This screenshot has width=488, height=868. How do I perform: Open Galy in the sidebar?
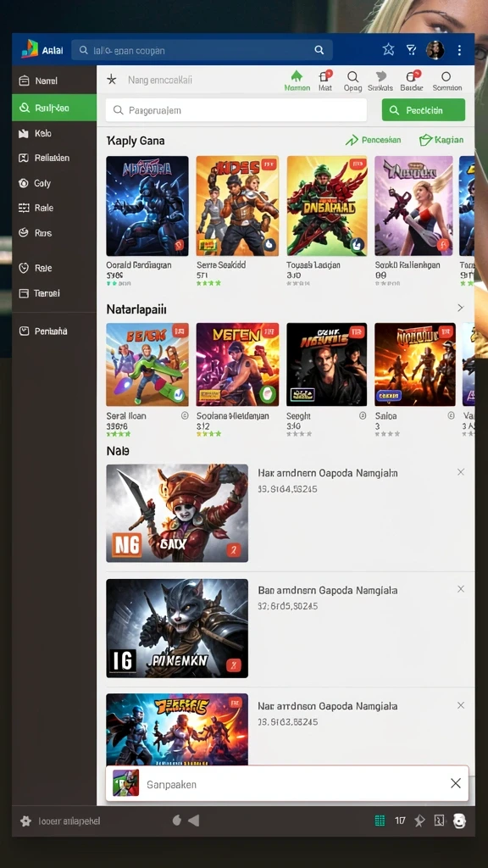[x=54, y=183]
